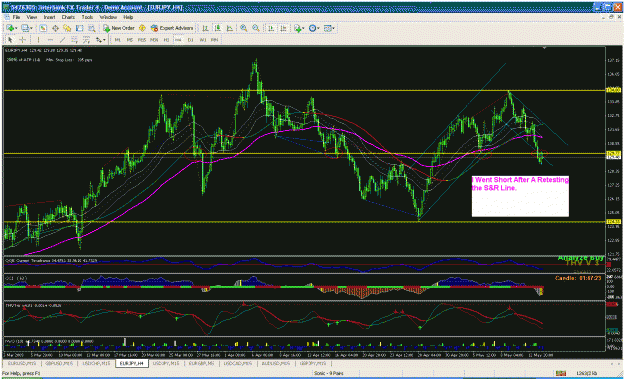625x379 pixels.
Task: Switch chart to bar chart type
Action: pos(205,28)
